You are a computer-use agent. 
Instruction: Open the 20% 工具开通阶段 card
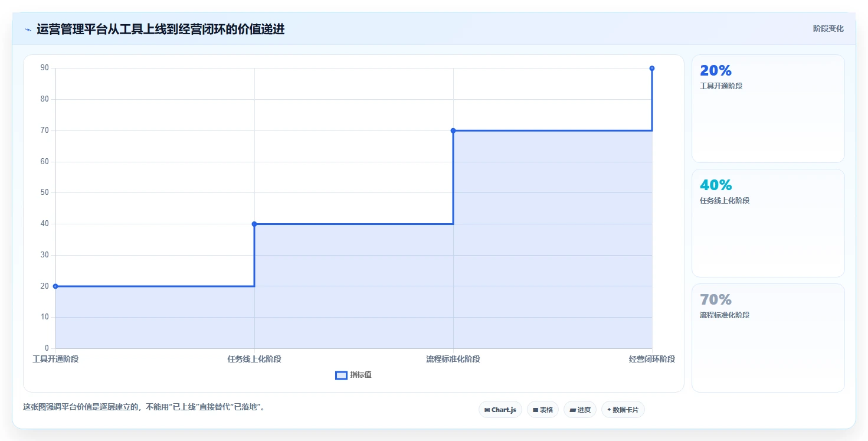point(768,109)
